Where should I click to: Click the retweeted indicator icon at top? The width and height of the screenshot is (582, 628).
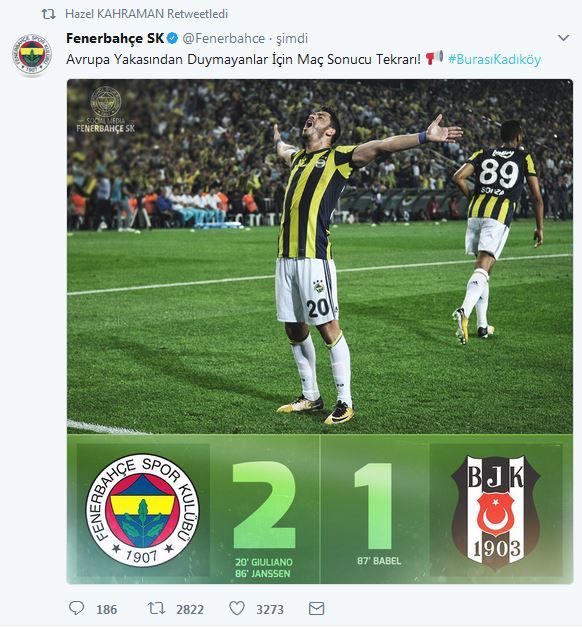48,14
